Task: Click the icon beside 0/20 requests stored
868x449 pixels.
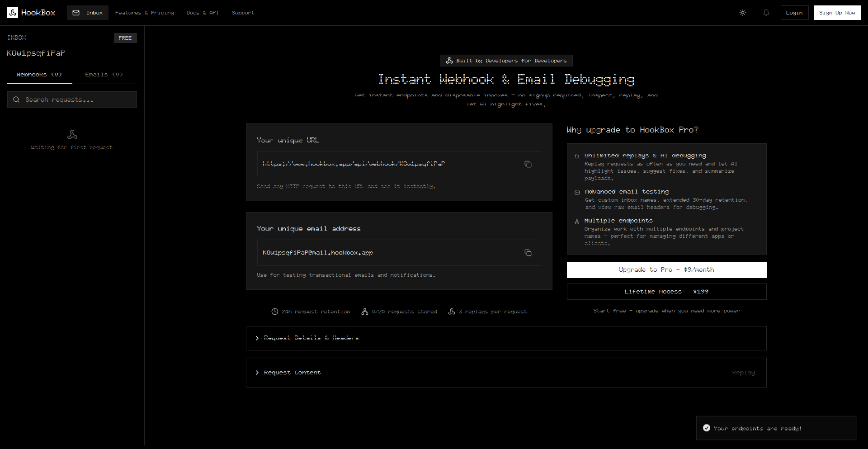Action: coord(365,312)
